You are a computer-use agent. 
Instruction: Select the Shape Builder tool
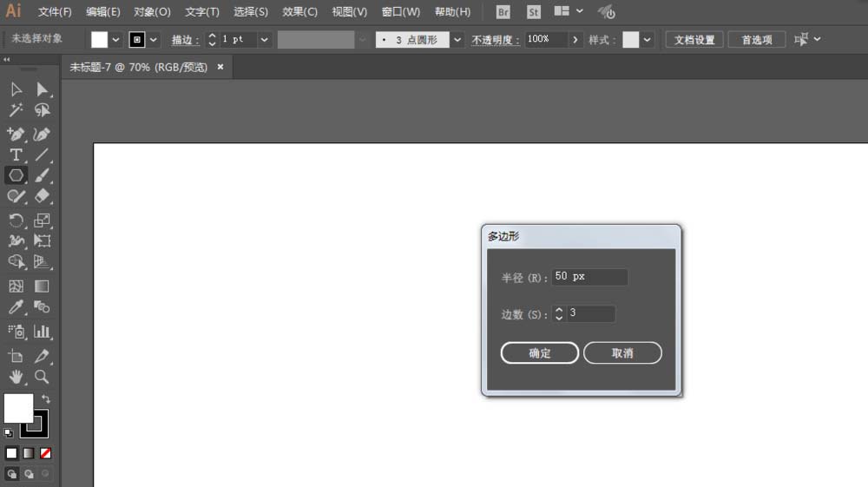(16, 262)
